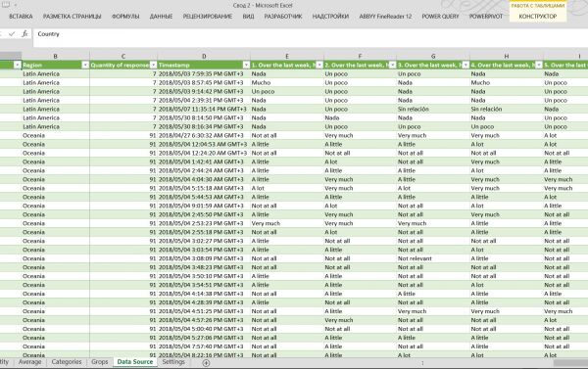Select cell 2018/05/04 5:15:18 AM GMT+3
The width and height of the screenshot is (588, 369).
[x=204, y=189]
